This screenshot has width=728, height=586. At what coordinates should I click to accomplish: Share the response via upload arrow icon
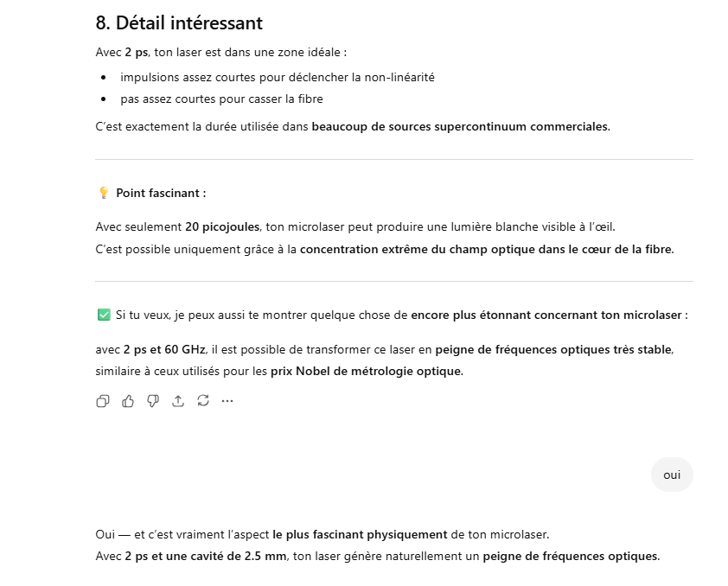point(178,401)
